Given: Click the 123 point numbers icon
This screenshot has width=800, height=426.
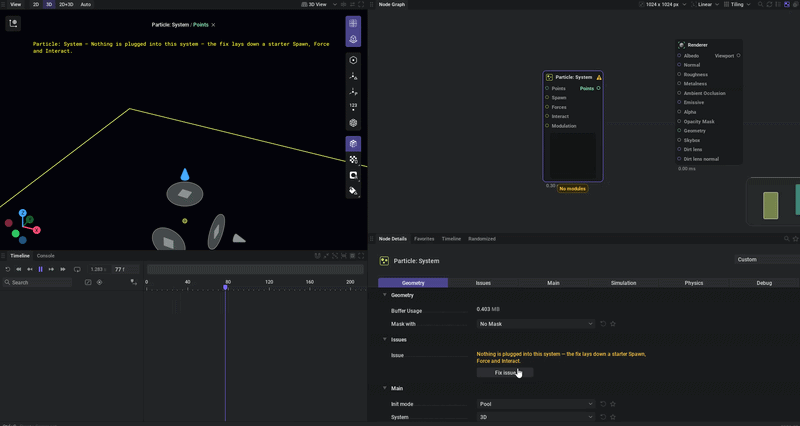Looking at the screenshot, I should tap(353, 107).
